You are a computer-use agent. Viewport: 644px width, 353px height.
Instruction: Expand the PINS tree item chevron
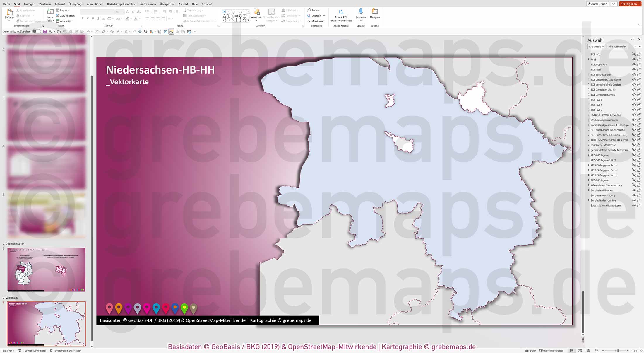pos(589,59)
